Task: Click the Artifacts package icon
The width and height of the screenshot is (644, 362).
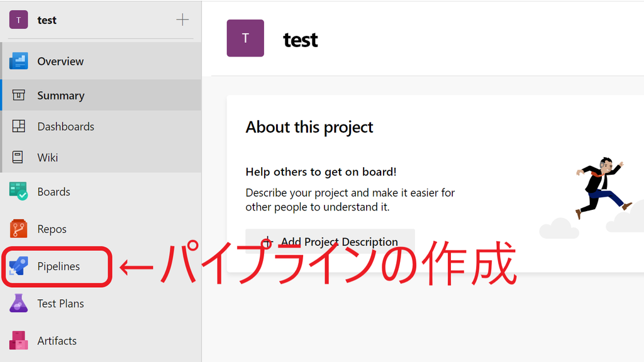Action: [18, 340]
